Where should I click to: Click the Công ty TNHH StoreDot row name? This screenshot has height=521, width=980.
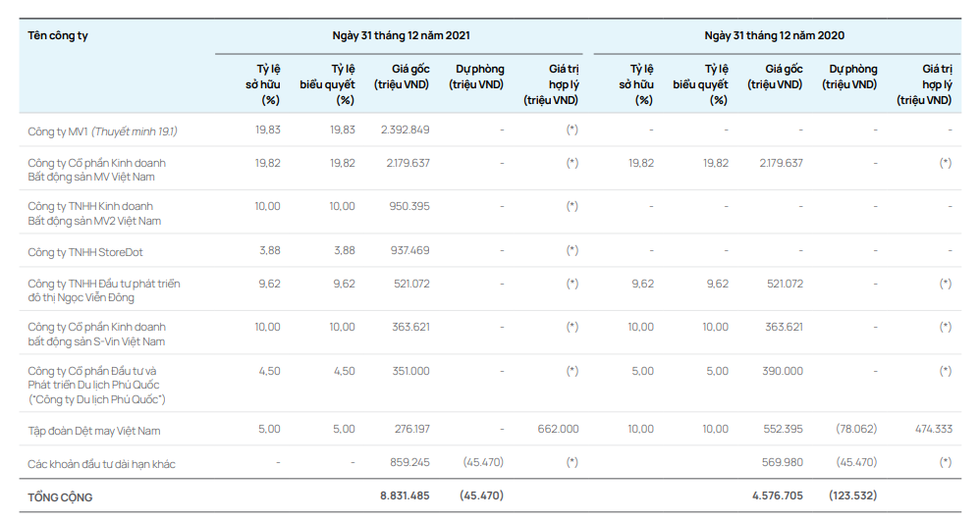(85, 251)
